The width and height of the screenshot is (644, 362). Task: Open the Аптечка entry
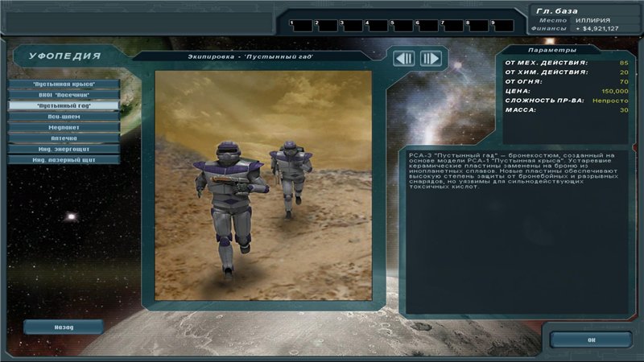click(64, 138)
